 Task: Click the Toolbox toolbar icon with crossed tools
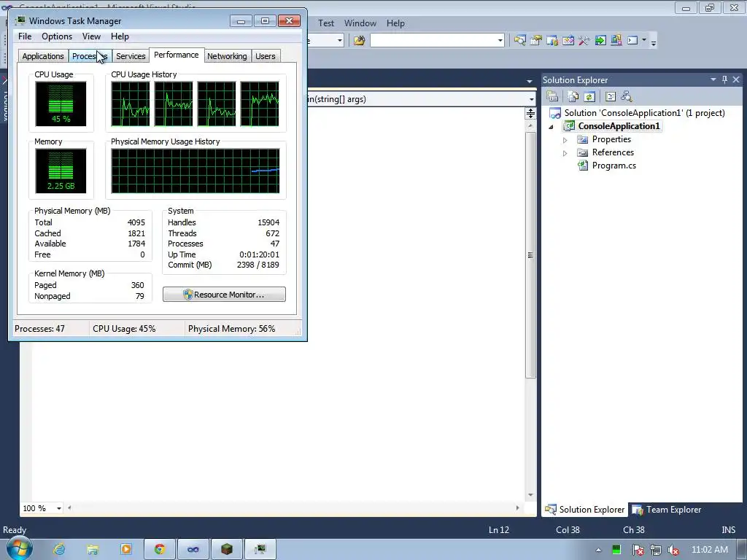coord(584,41)
